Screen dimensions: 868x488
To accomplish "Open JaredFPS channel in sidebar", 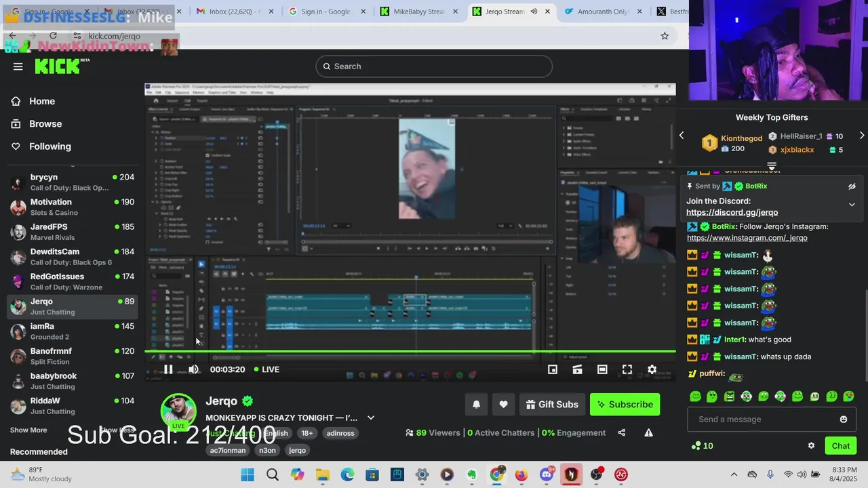I will point(73,232).
